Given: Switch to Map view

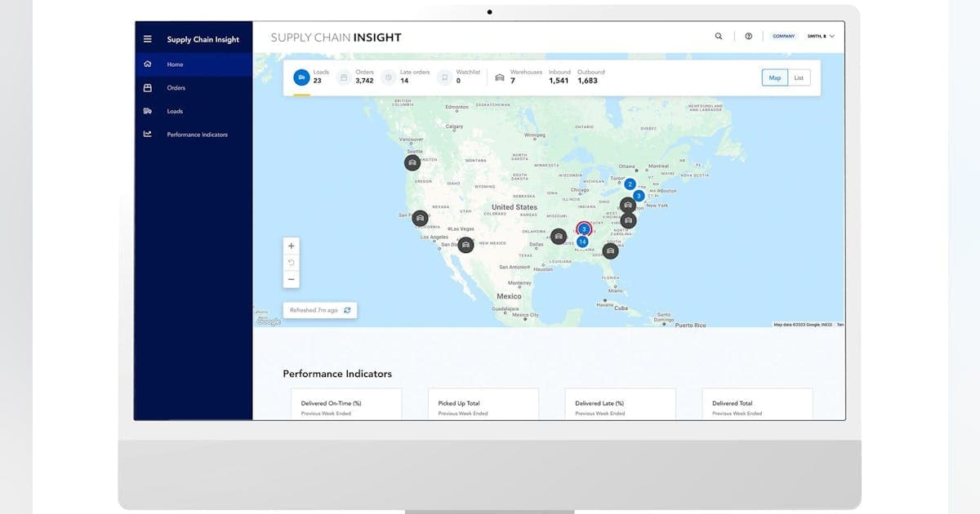Looking at the screenshot, I should pos(775,78).
